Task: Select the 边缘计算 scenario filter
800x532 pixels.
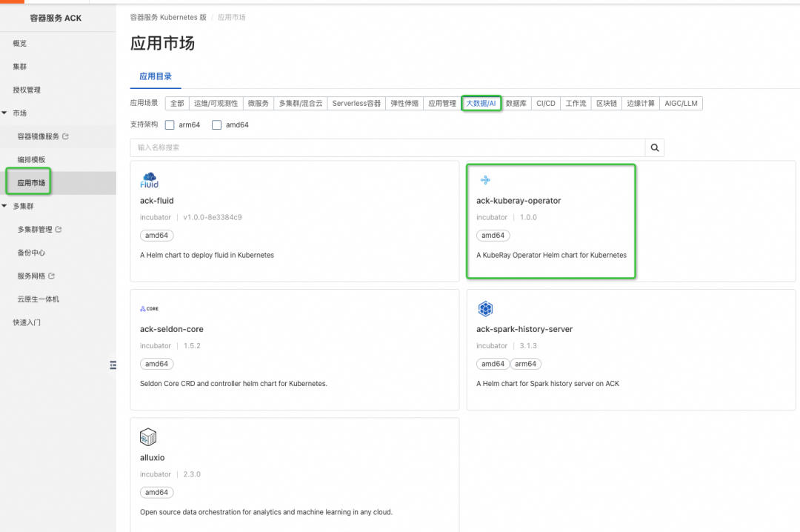Action: click(x=640, y=103)
